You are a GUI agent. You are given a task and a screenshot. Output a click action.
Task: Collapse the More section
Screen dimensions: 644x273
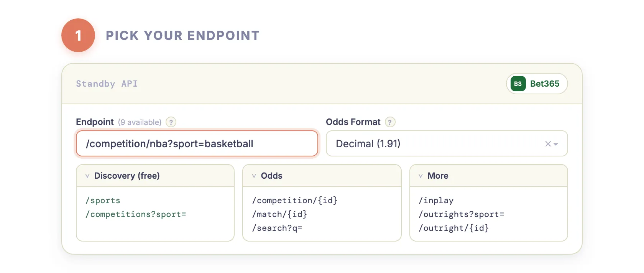click(x=421, y=176)
